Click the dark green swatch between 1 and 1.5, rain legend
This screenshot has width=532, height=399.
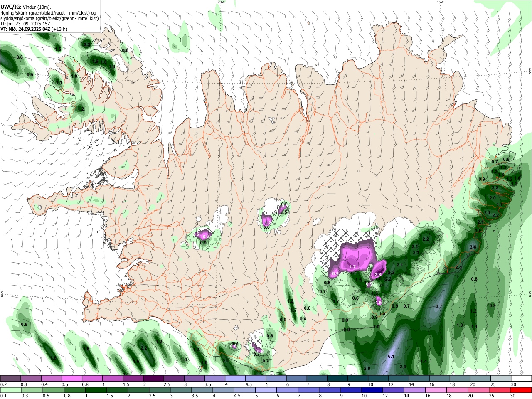(x=96, y=390)
